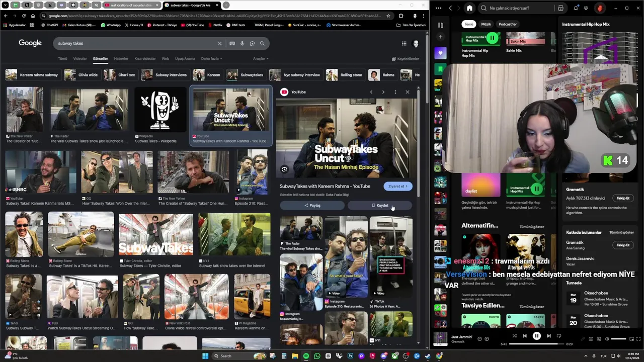Pause playback in Spotify player bar

click(537, 336)
